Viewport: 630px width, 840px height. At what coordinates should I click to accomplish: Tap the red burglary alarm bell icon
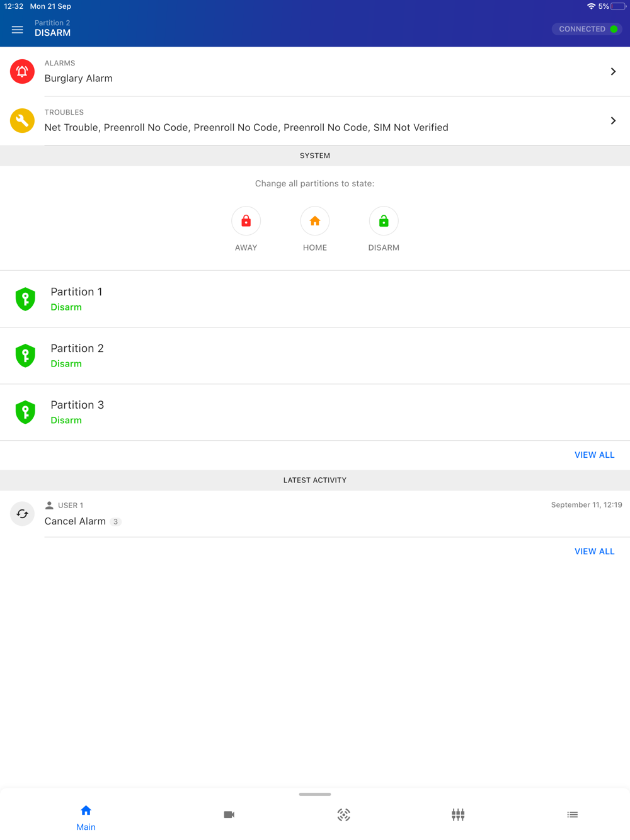tap(22, 71)
